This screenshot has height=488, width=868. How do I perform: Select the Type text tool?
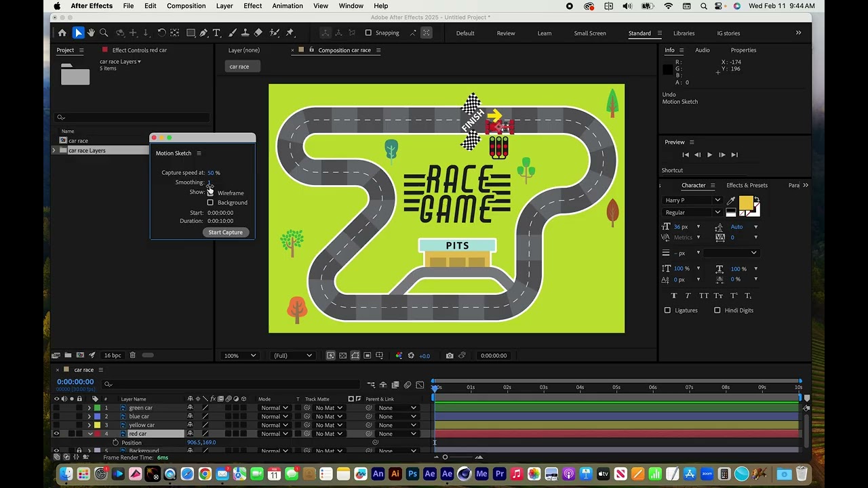pyautogui.click(x=216, y=33)
